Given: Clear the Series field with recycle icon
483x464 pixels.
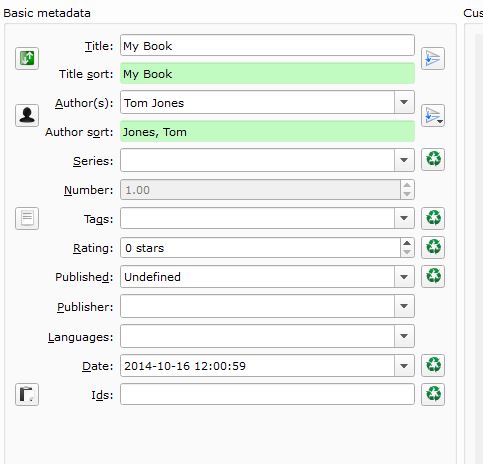Looking at the screenshot, I should coord(433,159).
